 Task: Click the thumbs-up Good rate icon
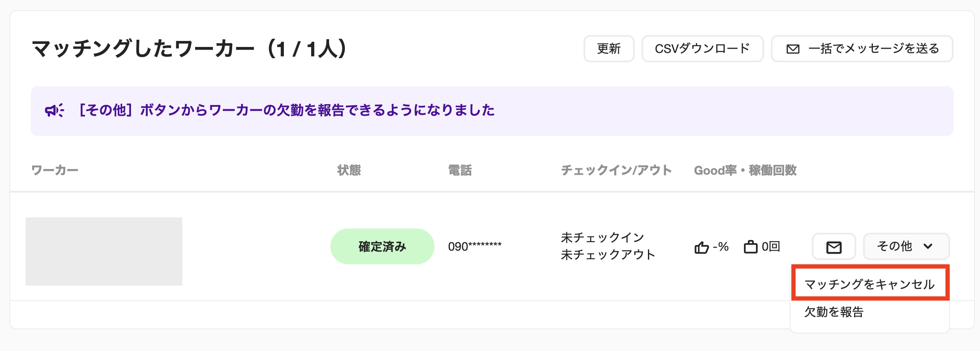coord(701,247)
